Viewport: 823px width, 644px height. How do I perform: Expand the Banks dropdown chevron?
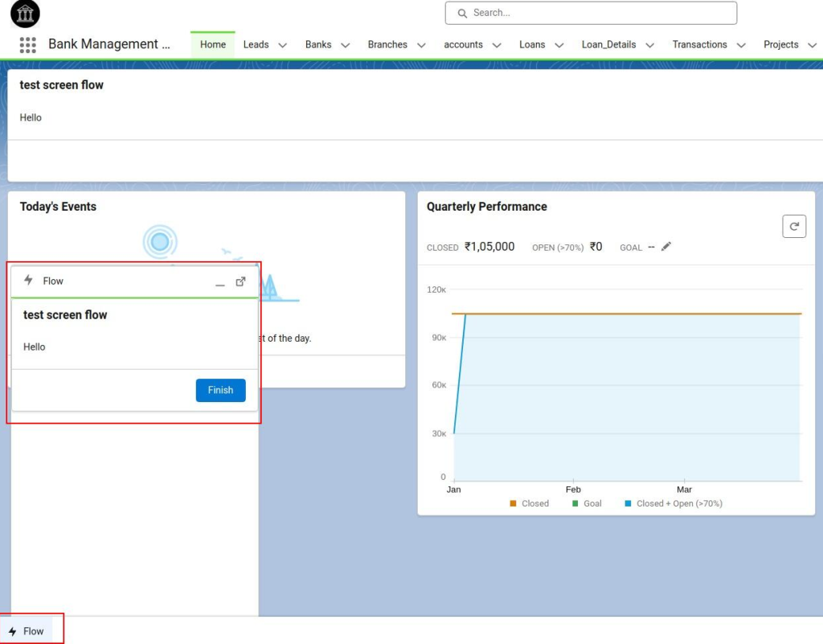[x=345, y=45]
